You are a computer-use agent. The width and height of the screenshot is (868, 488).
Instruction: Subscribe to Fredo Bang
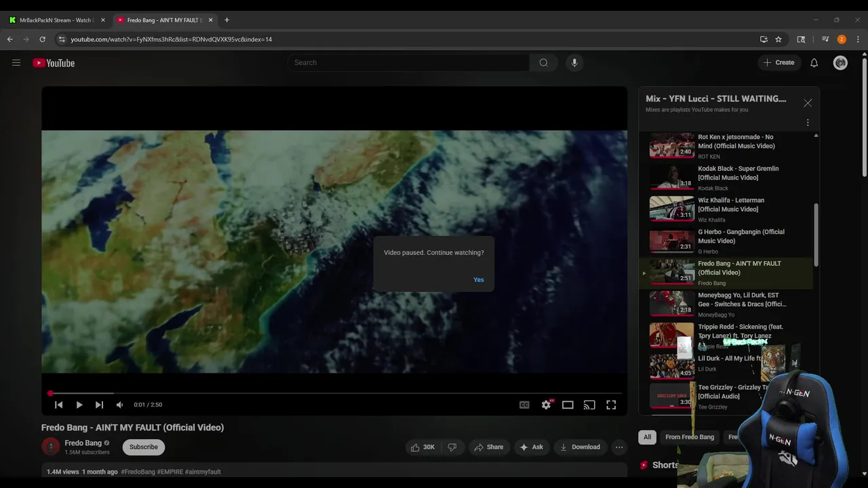coord(144,447)
